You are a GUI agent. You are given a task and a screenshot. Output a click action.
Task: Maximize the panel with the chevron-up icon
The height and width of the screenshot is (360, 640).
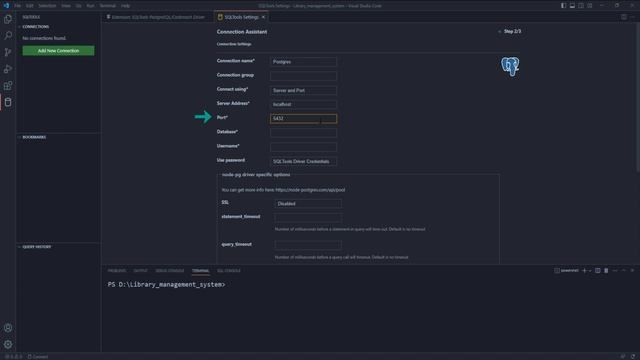pos(624,271)
